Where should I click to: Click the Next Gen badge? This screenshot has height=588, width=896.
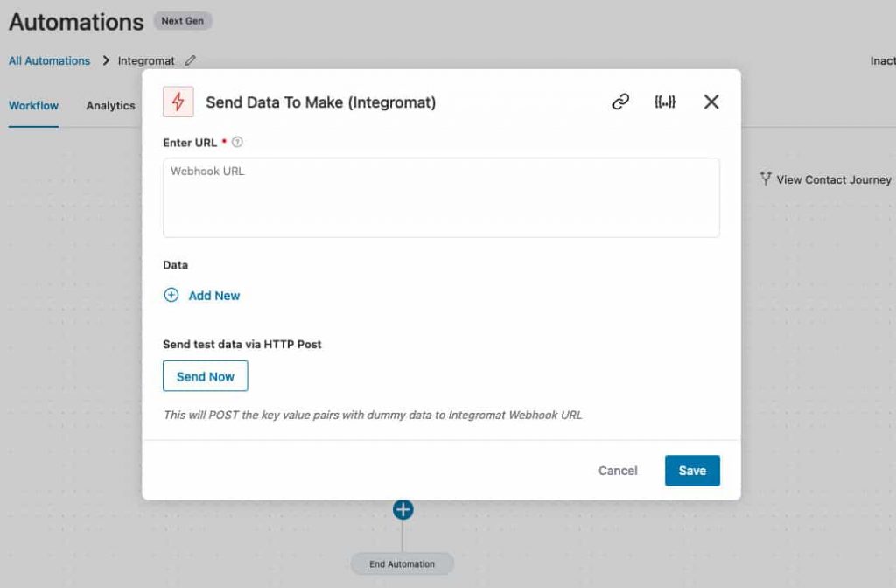tap(182, 21)
